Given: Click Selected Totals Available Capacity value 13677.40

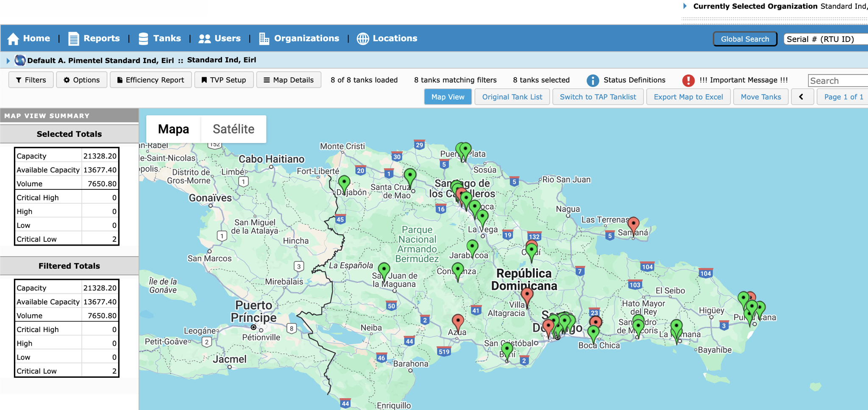Looking at the screenshot, I should pyautogui.click(x=100, y=170).
